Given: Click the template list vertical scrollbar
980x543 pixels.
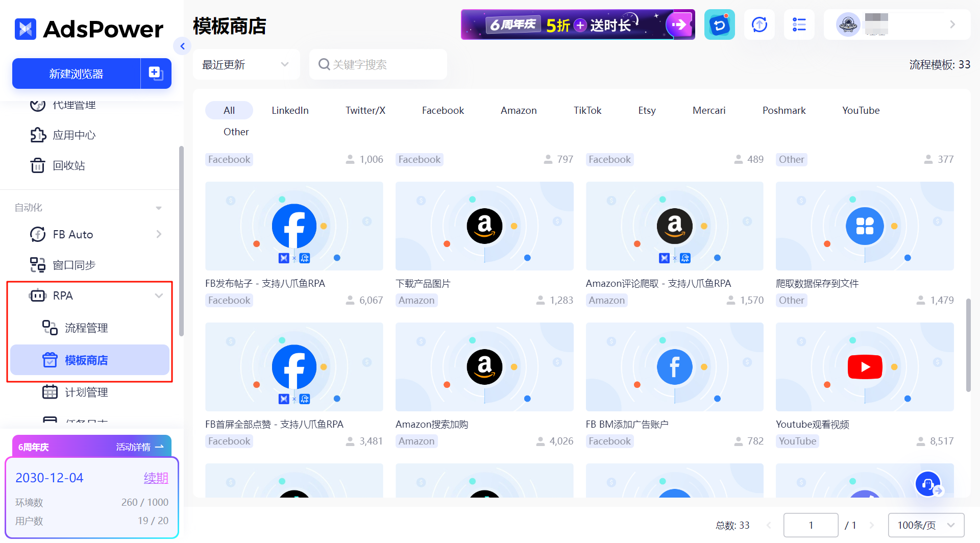Looking at the screenshot, I should point(968,345).
